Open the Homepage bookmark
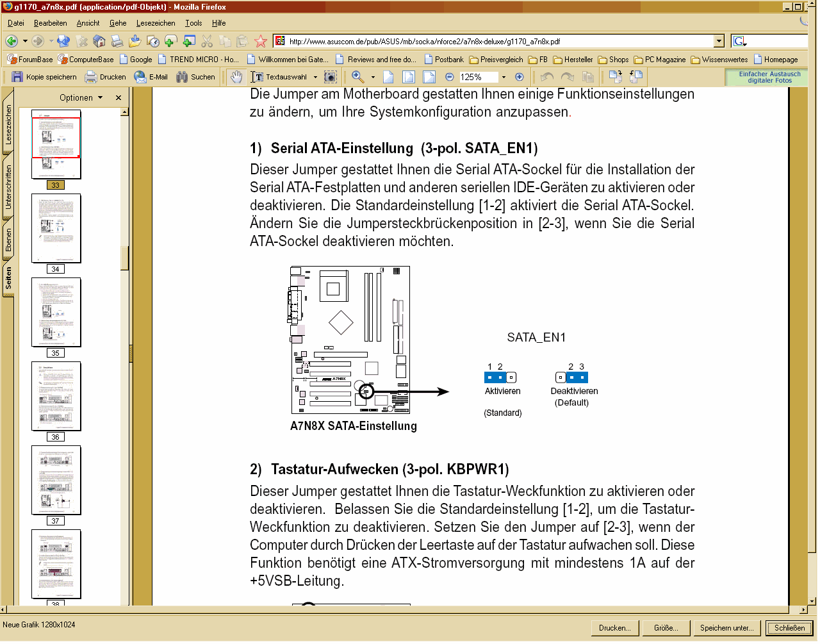Image resolution: width=820 pixels, height=644 pixels. 776,60
